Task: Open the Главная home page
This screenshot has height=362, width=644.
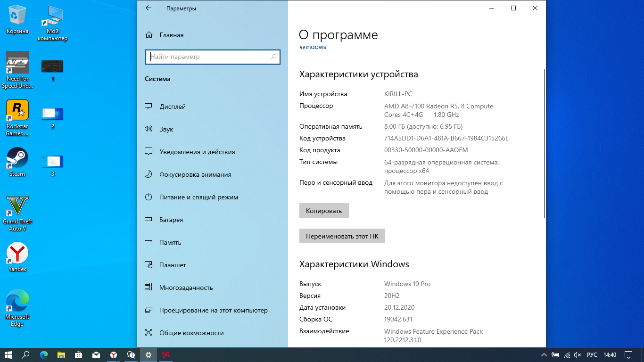Action: click(165, 35)
